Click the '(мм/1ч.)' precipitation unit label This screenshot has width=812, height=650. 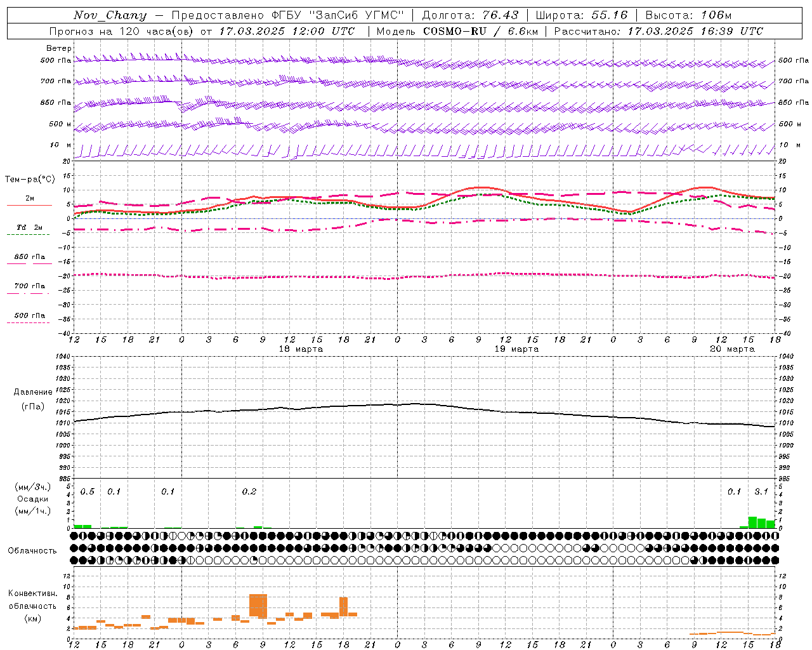[x=33, y=511]
